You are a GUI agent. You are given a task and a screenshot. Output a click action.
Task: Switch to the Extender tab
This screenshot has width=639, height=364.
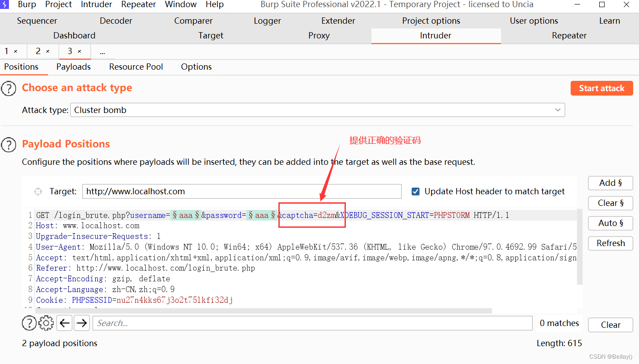tap(338, 21)
